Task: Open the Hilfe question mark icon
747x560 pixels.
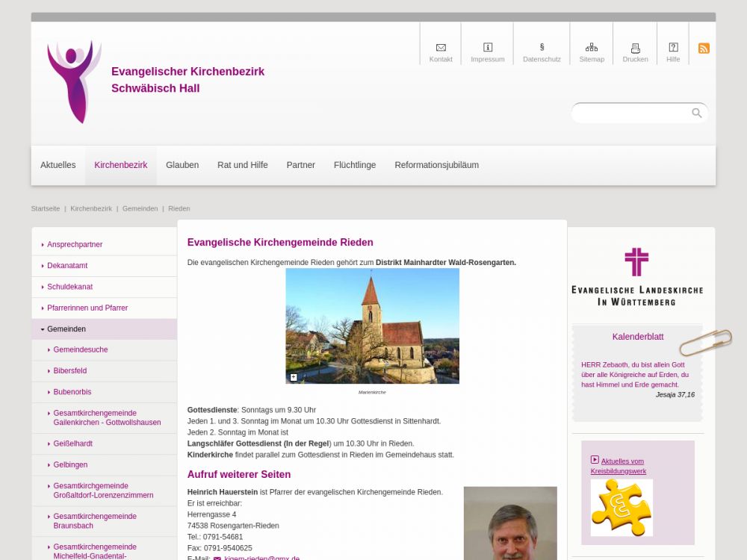Action: (673, 48)
